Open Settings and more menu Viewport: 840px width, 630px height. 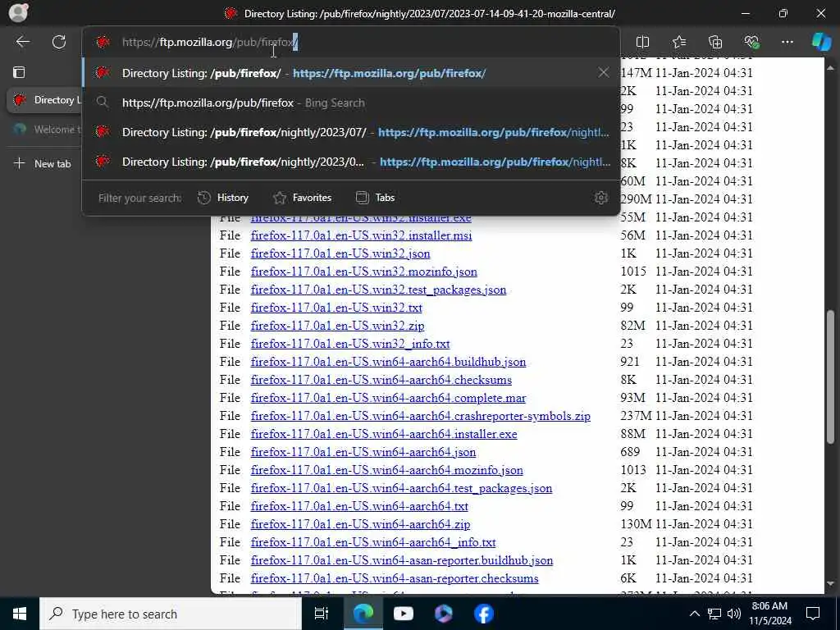pyautogui.click(x=787, y=42)
